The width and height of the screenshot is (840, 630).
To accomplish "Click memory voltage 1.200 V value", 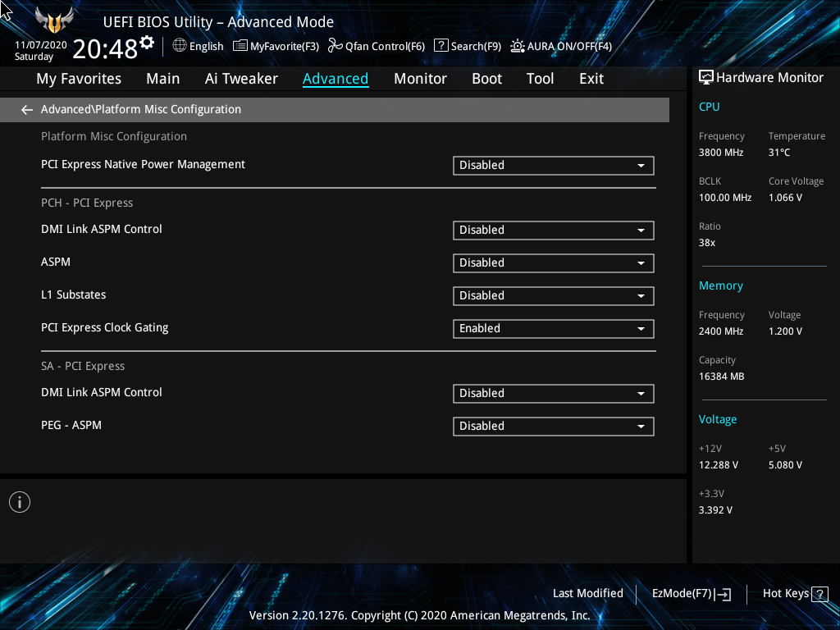I will (x=785, y=331).
